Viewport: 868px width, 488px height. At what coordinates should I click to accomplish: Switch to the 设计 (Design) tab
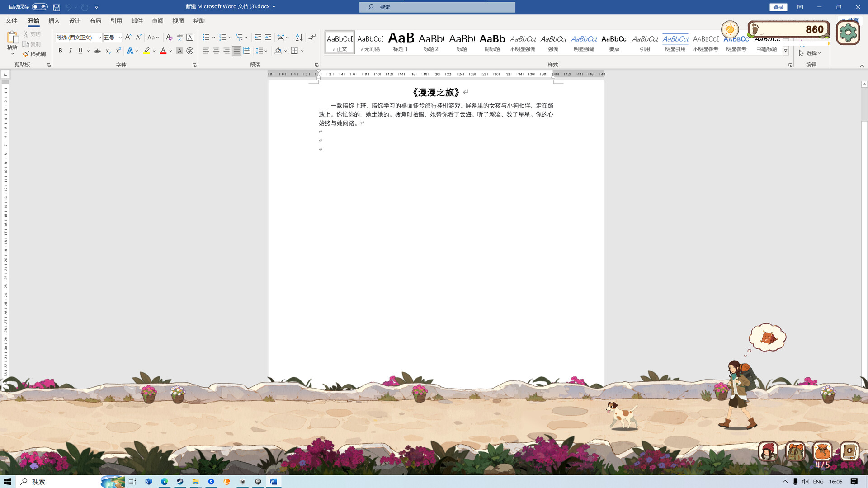(x=75, y=21)
